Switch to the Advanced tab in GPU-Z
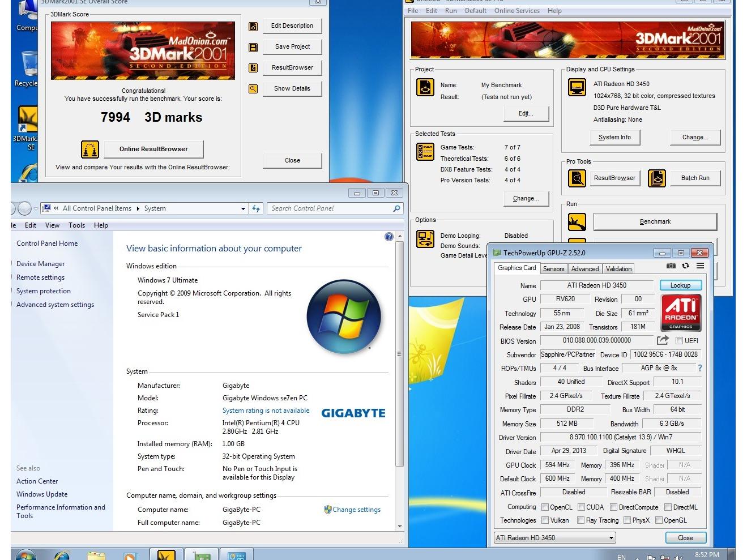 click(585, 269)
